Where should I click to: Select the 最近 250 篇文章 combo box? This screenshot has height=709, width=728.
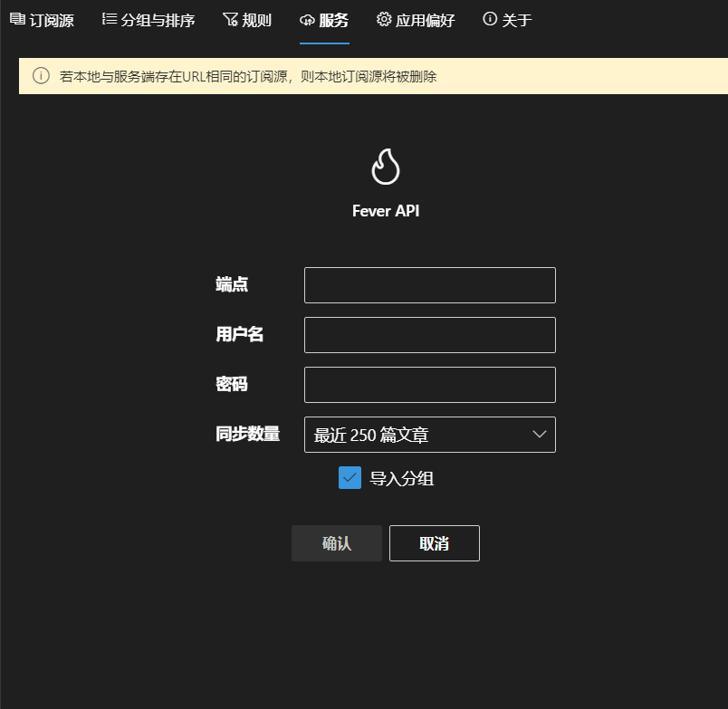[429, 434]
